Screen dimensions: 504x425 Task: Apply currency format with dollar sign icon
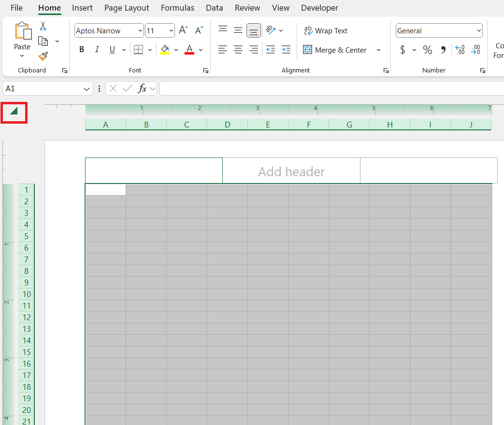tap(403, 50)
